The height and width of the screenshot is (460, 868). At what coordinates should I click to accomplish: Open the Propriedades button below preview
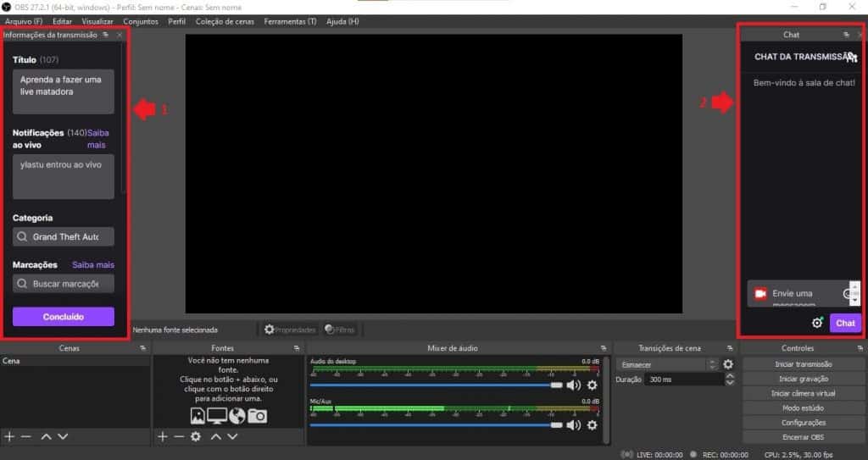pyautogui.click(x=290, y=330)
